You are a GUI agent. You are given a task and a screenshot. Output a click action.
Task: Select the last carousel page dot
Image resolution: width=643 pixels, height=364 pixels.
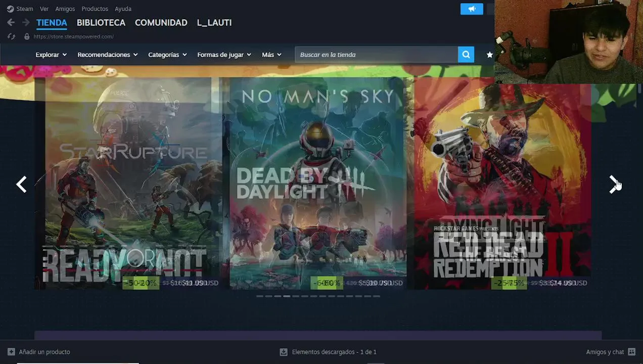pos(377,296)
